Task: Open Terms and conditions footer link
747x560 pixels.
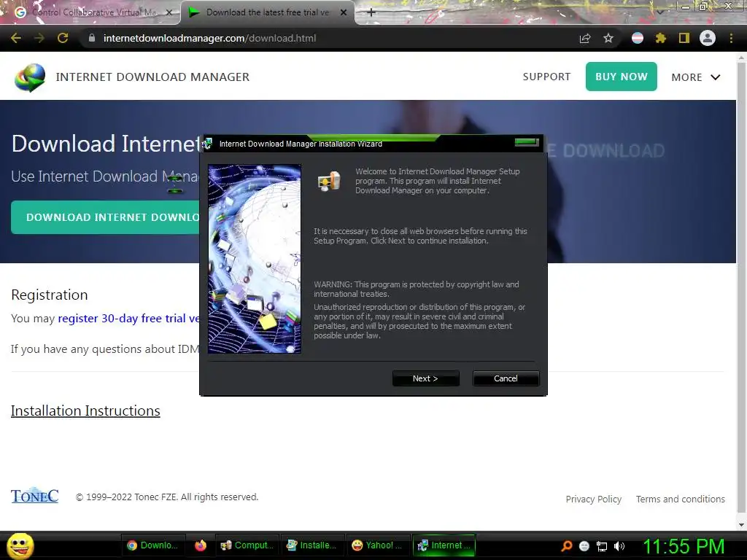Action: [x=681, y=499]
